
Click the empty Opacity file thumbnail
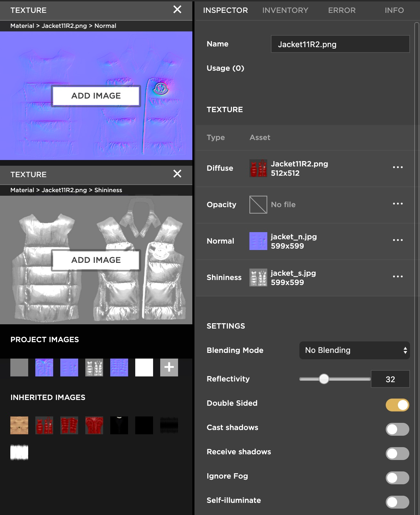(258, 205)
